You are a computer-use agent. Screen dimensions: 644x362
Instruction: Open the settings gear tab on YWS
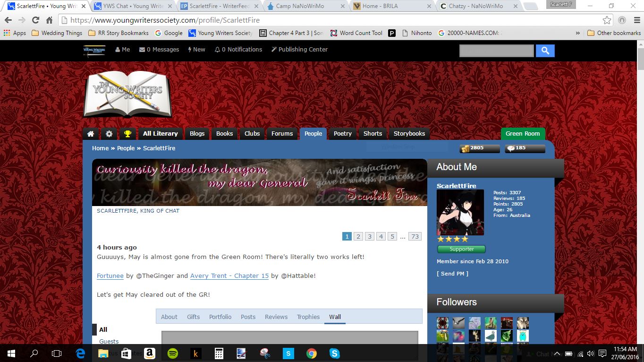point(109,134)
